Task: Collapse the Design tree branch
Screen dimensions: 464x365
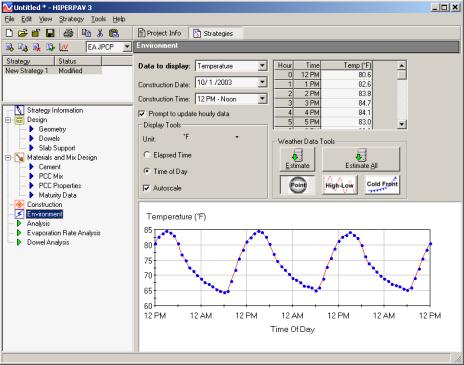Action: [x=8, y=120]
